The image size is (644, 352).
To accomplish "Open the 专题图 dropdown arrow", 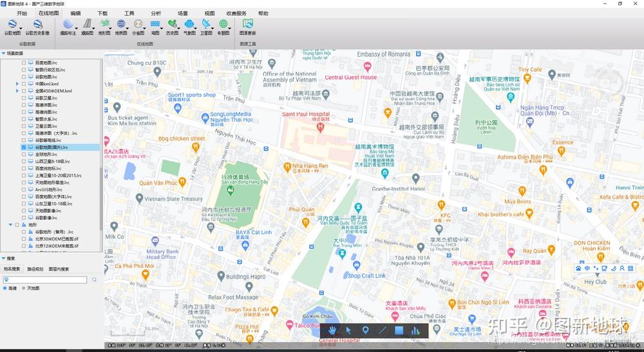I will coord(230,28).
